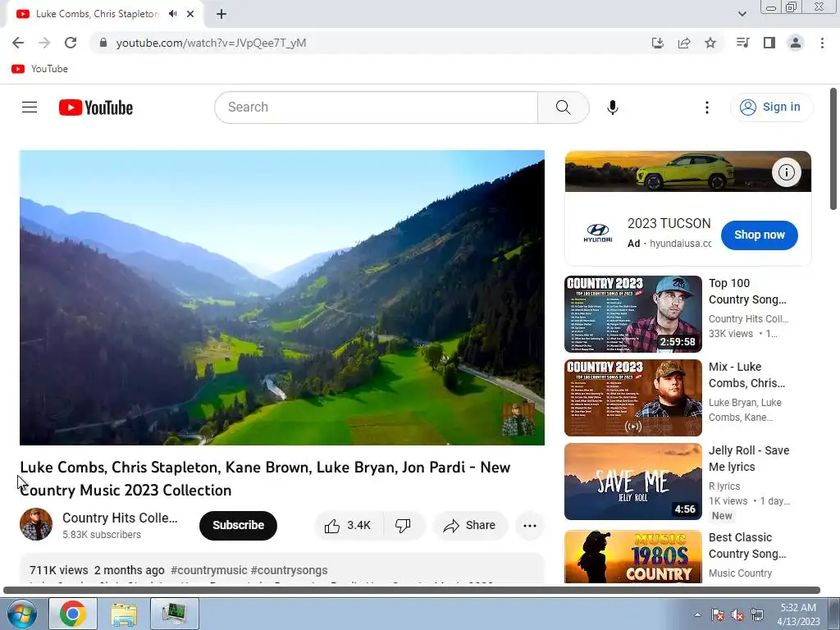This screenshot has height=630, width=840.
Task: Share this video
Action: (x=469, y=526)
